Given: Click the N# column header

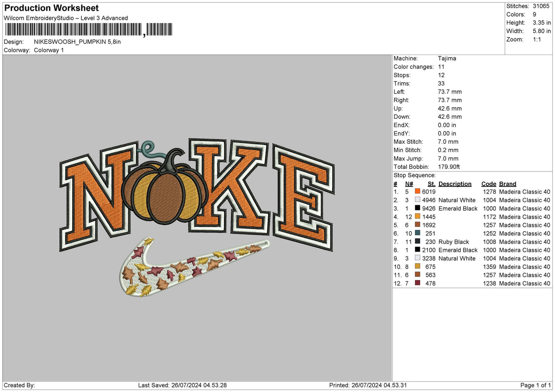Looking at the screenshot, I should click(x=409, y=184).
